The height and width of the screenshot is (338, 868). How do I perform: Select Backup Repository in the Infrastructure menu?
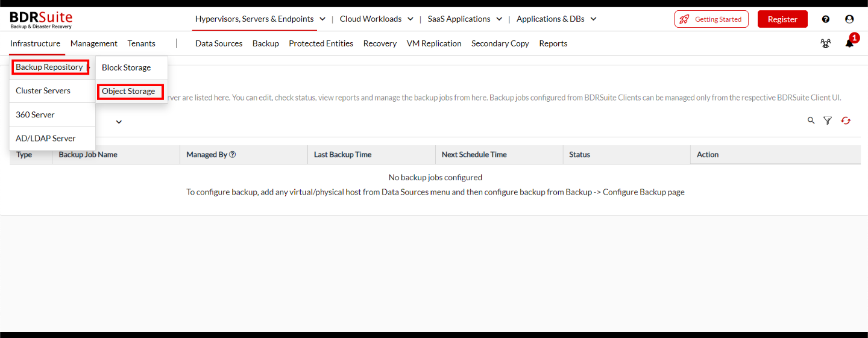click(x=51, y=67)
